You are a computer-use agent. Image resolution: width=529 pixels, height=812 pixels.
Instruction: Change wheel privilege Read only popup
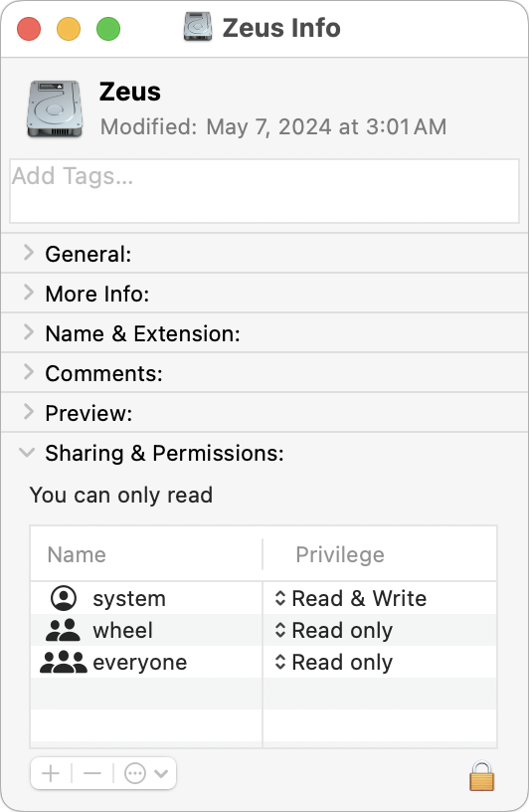click(334, 630)
